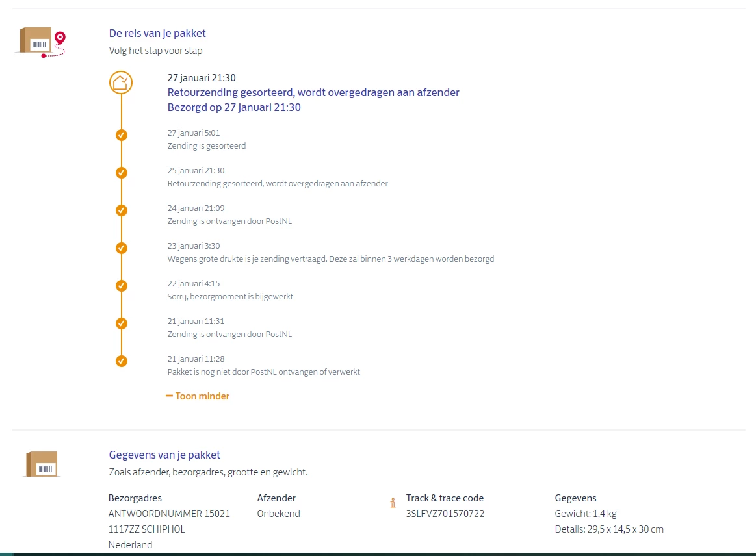Click the info icon beside Track & trace code

click(393, 503)
